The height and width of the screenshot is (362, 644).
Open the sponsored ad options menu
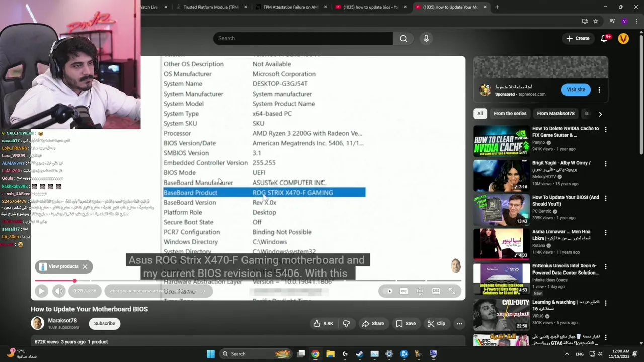point(599,89)
